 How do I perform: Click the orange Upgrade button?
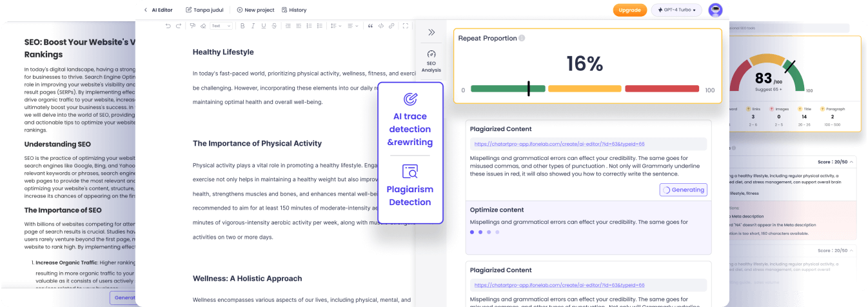click(629, 10)
